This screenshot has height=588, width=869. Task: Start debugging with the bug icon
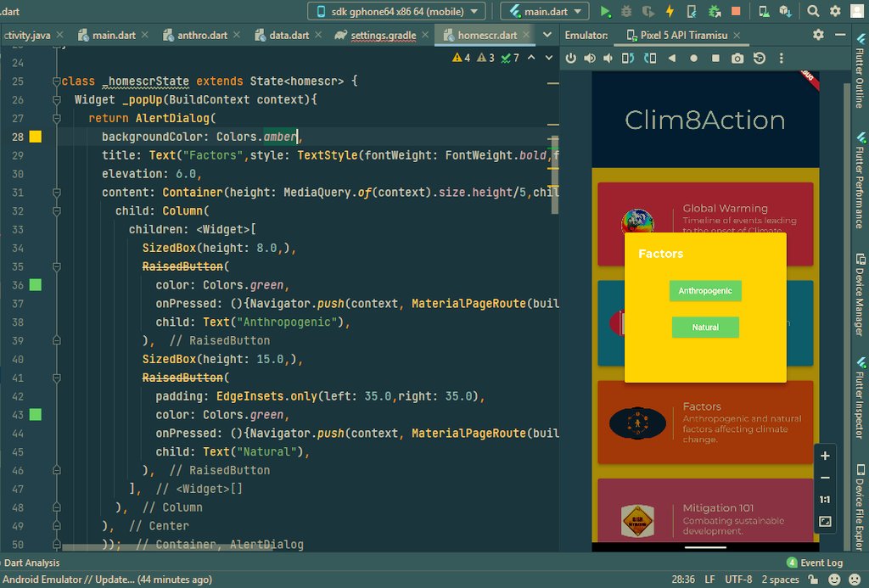(626, 11)
